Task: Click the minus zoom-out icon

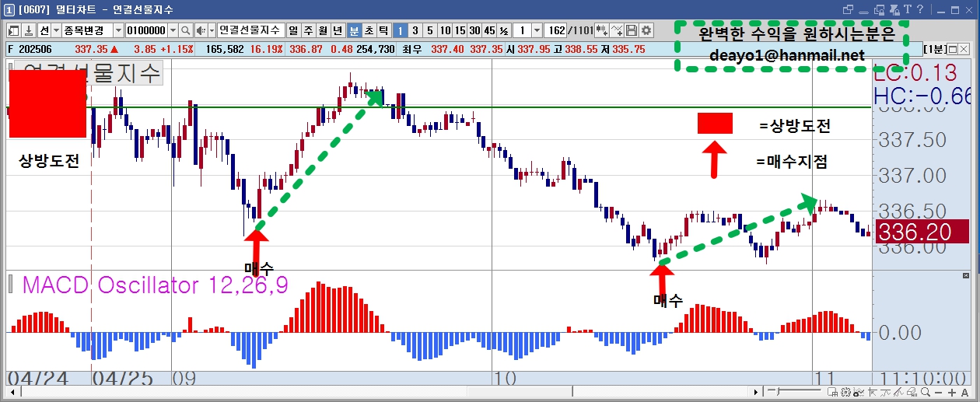Action: [938, 393]
